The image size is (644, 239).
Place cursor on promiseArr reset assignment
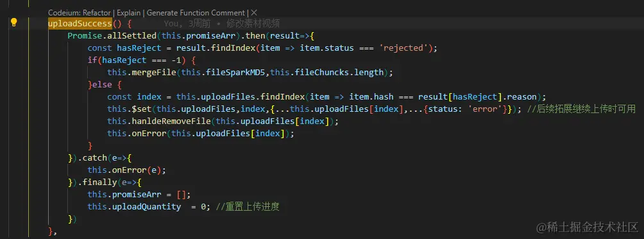139,194
